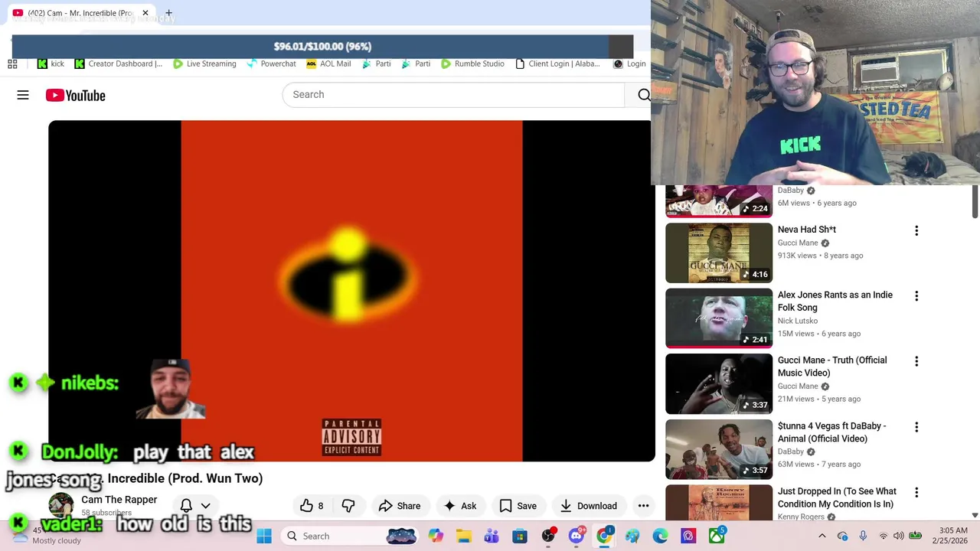Show hidden system tray icons chevron
Screen dimensions: 980x551
click(x=822, y=536)
